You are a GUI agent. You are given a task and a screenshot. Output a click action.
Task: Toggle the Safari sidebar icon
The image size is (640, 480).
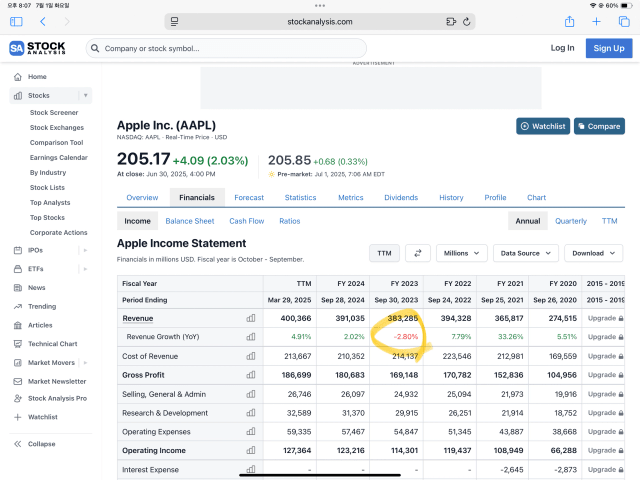pyautogui.click(x=16, y=22)
